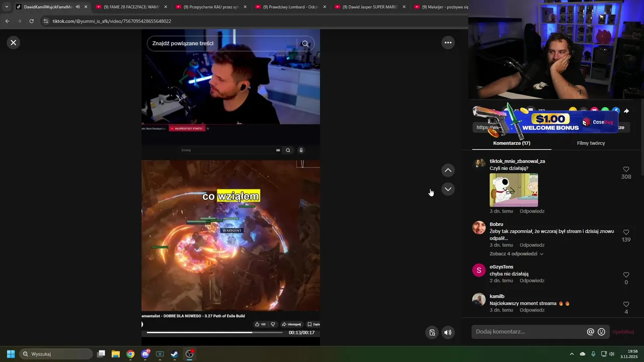Image resolution: width=644 pixels, height=362 pixels.
Task: Open OBS Studio from the taskbar
Action: point(189,354)
